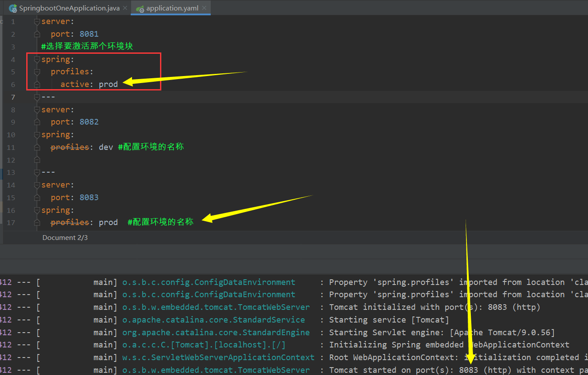Screen dimensions: 588x375
Task: Click log message 'Starting Servlet engine: [Apache Tomcat/9.0.56]'
Action: [x=442, y=333]
